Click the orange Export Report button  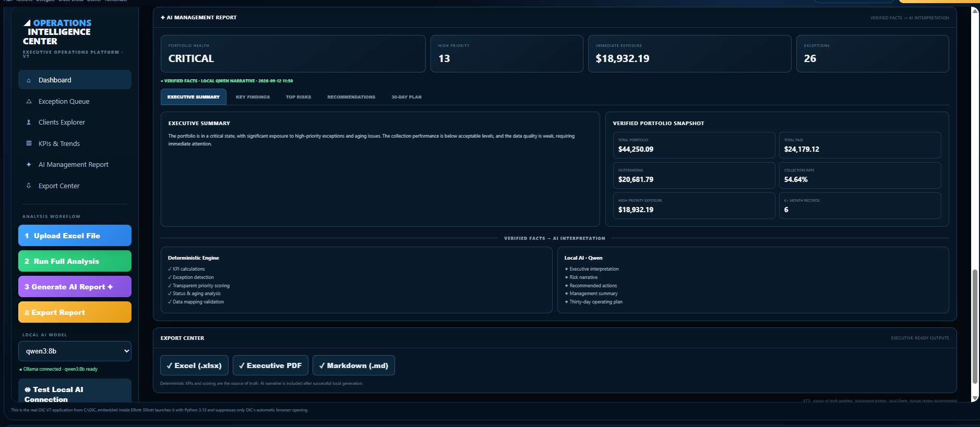[75, 312]
